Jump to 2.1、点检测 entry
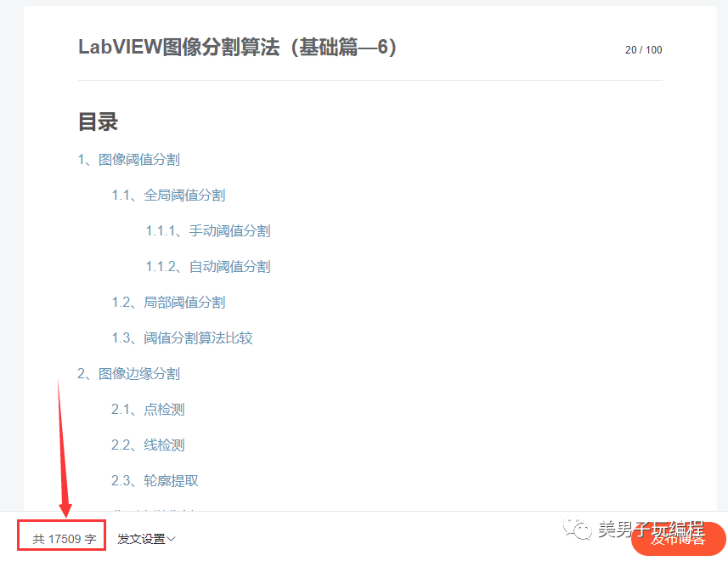 148,410
